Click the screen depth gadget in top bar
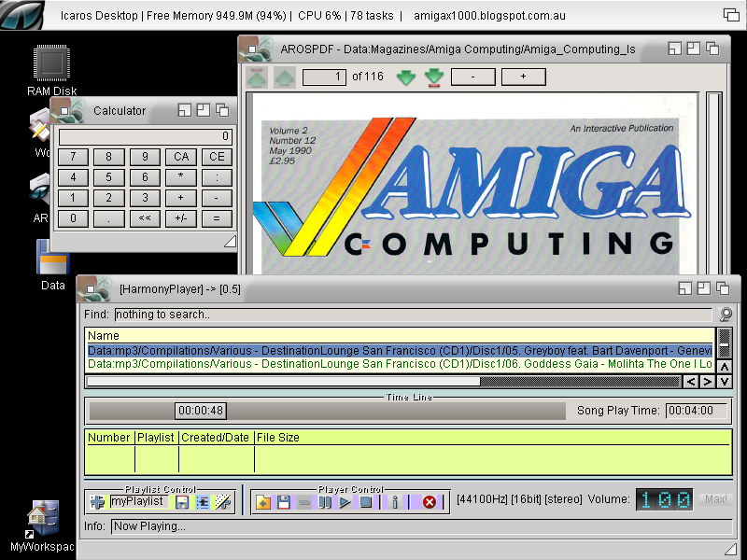Viewport: 747px width, 560px height. (731, 15)
